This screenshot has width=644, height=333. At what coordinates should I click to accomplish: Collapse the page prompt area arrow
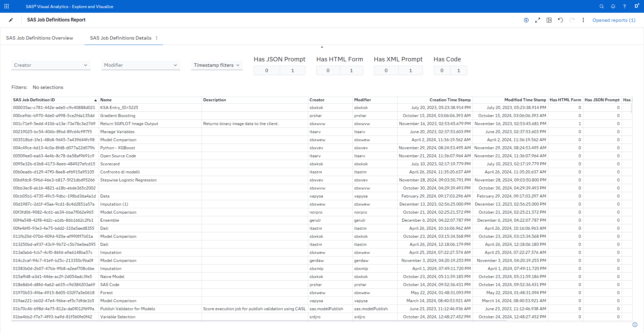click(x=322, y=47)
